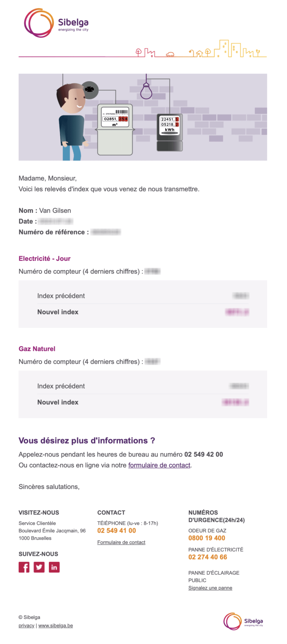Open the footer 'Formulaire de contact' link
The height and width of the screenshot is (644, 287).
point(121,542)
